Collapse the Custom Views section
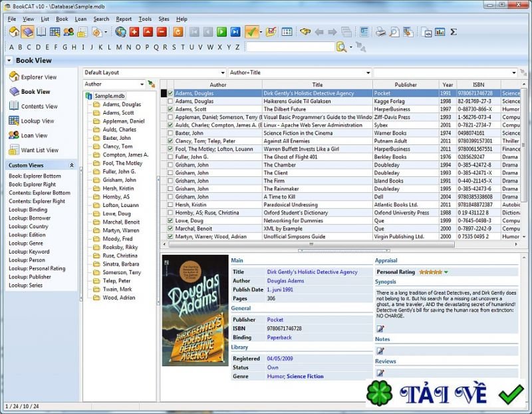 point(72,165)
